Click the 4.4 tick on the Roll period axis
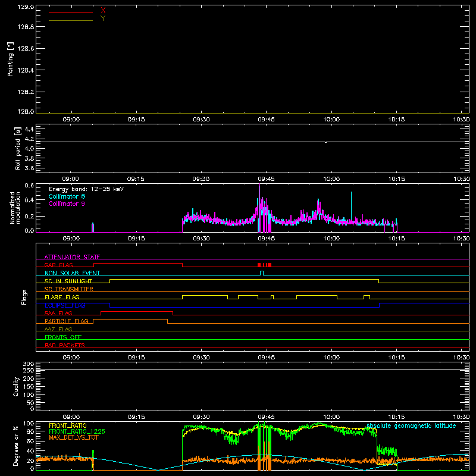The width and height of the screenshot is (476, 476). point(29,129)
